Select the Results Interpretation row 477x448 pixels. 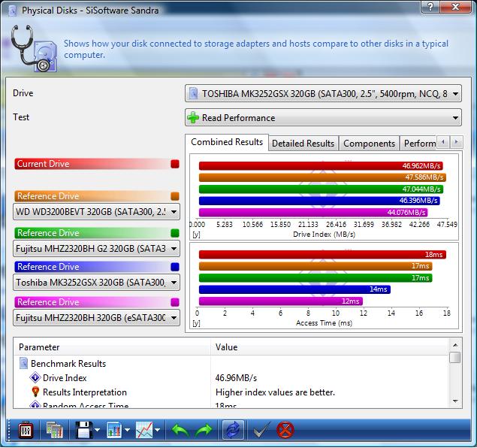(231, 392)
